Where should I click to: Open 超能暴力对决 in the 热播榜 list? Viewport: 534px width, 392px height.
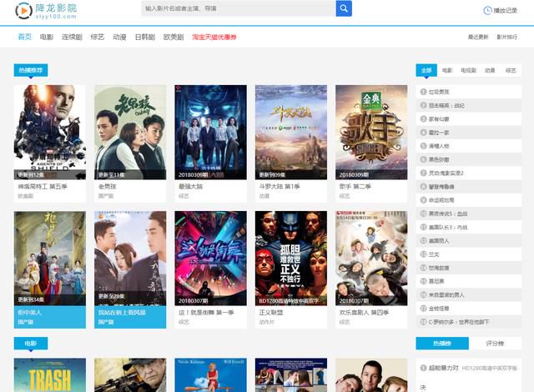pyautogui.click(x=443, y=368)
